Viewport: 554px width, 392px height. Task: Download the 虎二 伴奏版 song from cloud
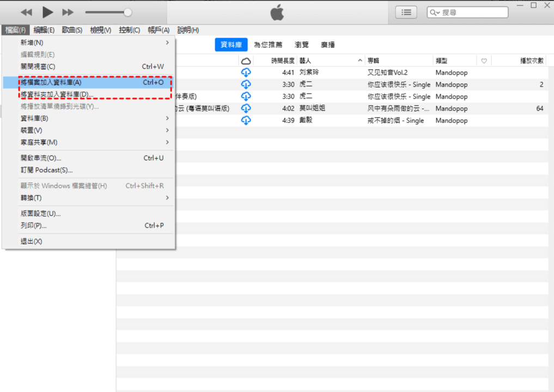pyautogui.click(x=246, y=96)
